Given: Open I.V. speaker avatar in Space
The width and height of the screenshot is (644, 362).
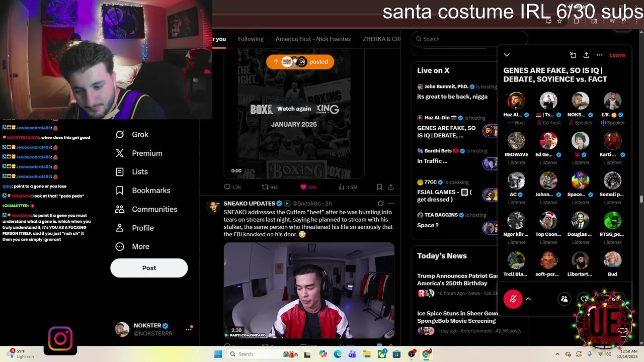Looking at the screenshot, I should [x=612, y=101].
